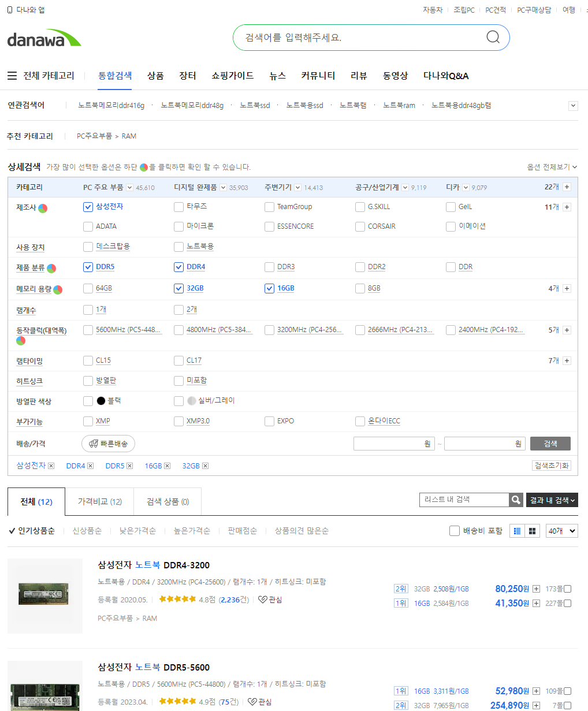This screenshot has height=711, width=588.
Task: Click the plus icon next to 41,350원
Action: pos(536,604)
